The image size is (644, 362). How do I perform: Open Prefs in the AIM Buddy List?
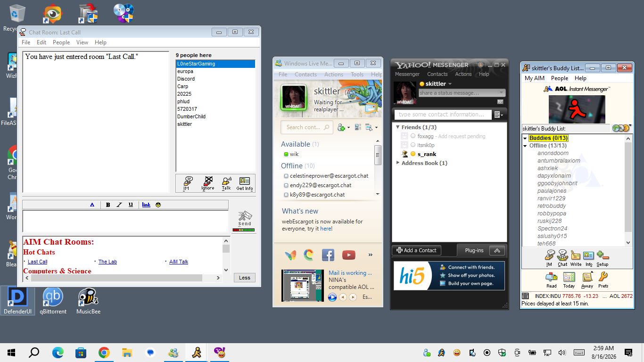[603, 280]
